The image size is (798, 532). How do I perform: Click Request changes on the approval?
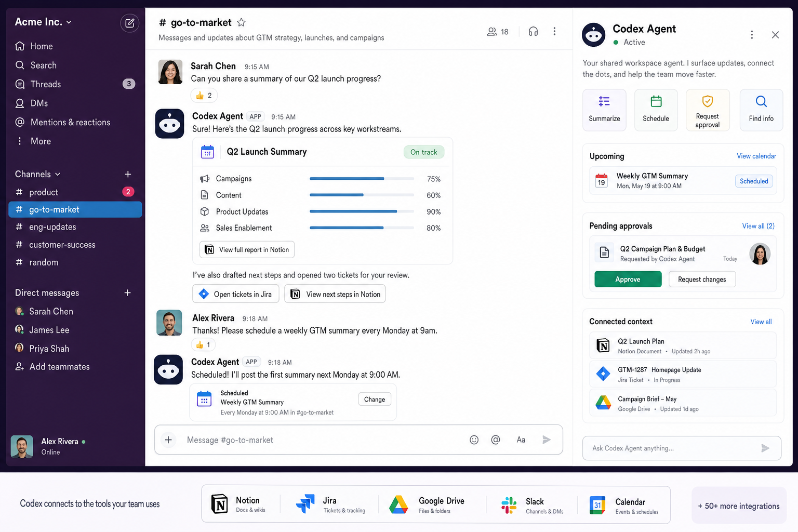pos(702,280)
